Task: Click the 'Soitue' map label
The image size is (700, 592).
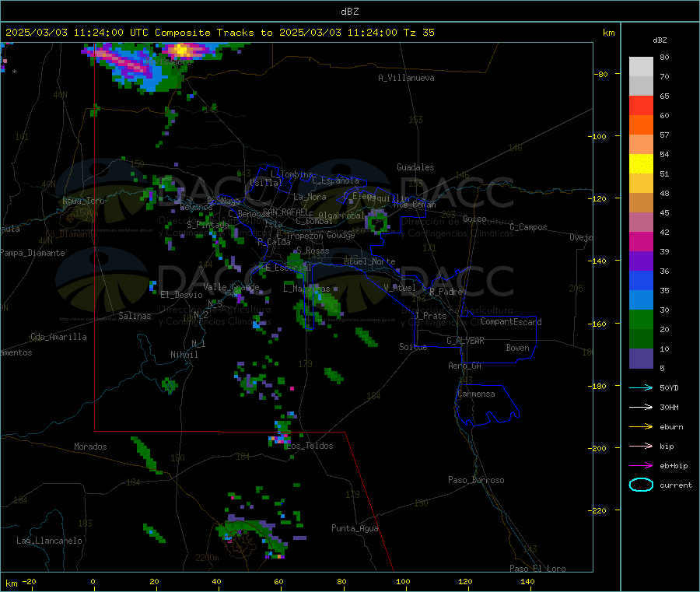Action: (413, 347)
